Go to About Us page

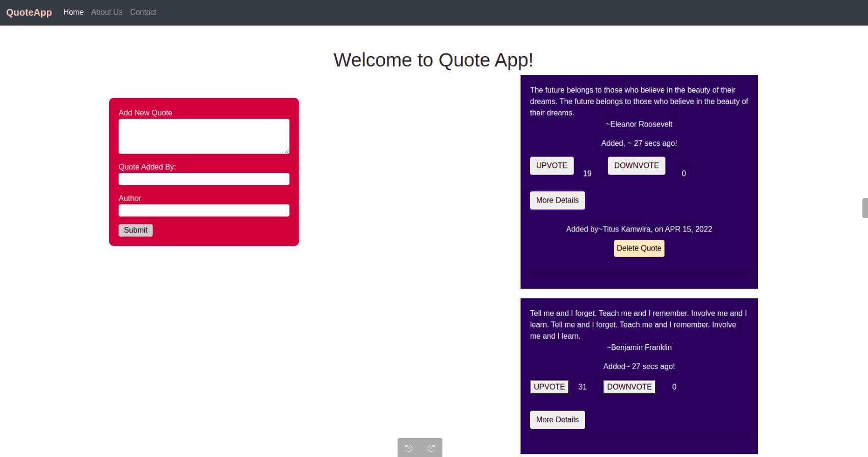[107, 12]
